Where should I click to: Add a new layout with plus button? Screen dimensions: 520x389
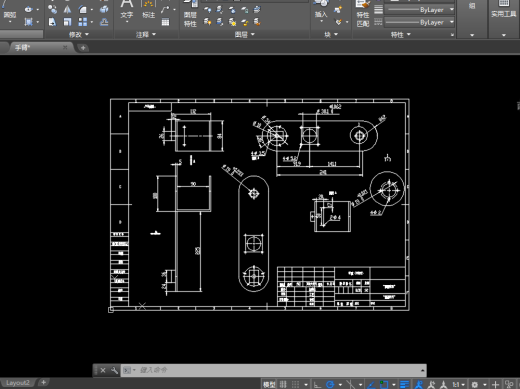(x=43, y=382)
